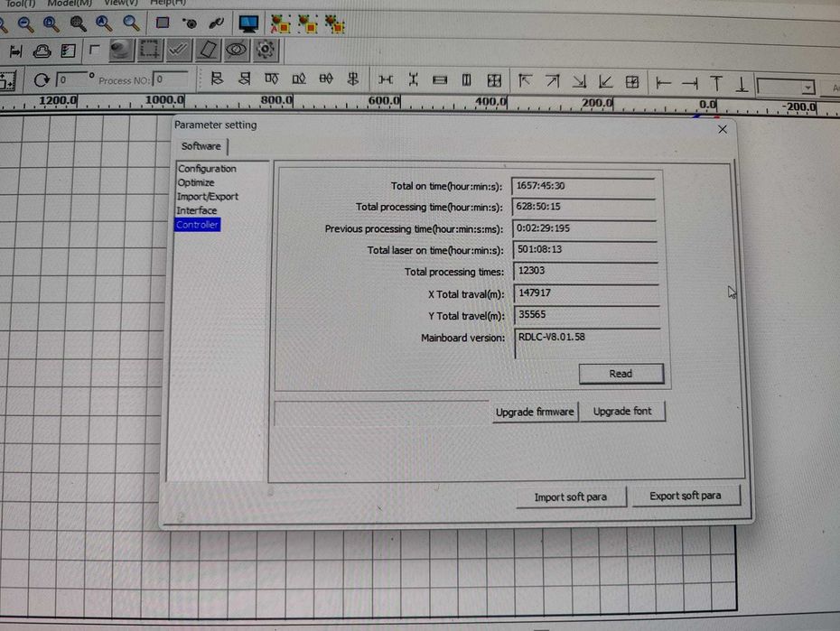
Task: Click the Total laser on time field
Action: click(584, 249)
